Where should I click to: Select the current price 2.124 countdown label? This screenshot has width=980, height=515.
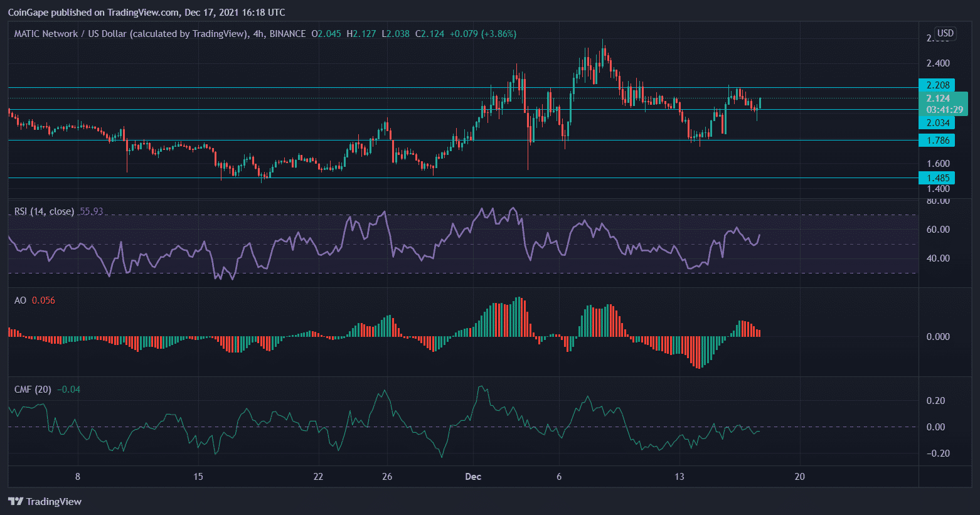point(942,104)
